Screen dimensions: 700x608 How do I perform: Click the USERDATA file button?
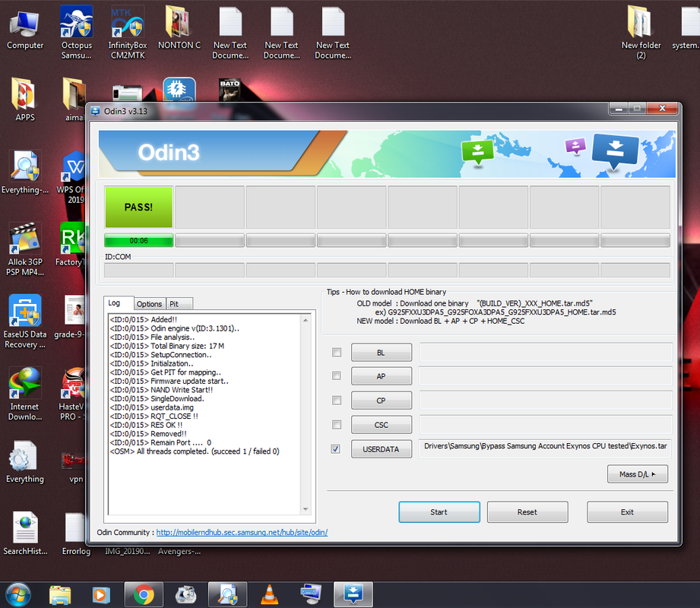pos(382,449)
